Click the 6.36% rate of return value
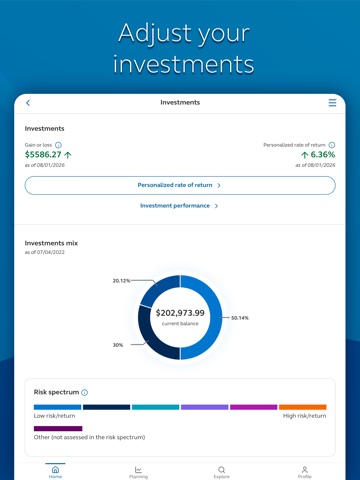Screen dimensions: 360x480 [x=323, y=155]
